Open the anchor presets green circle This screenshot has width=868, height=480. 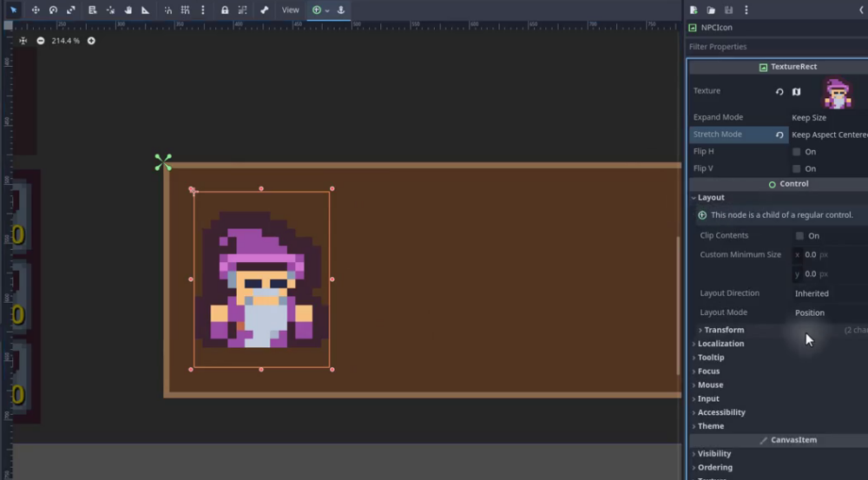[317, 10]
